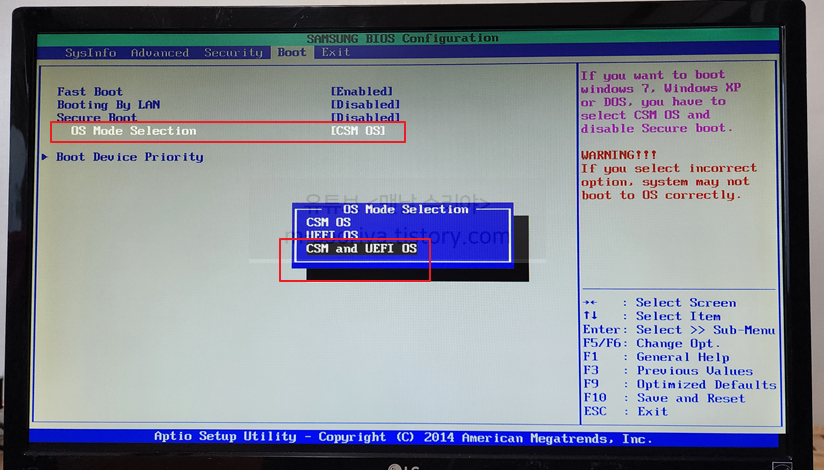
Task: Choose CSM and UEFI OS option
Action: tap(362, 248)
